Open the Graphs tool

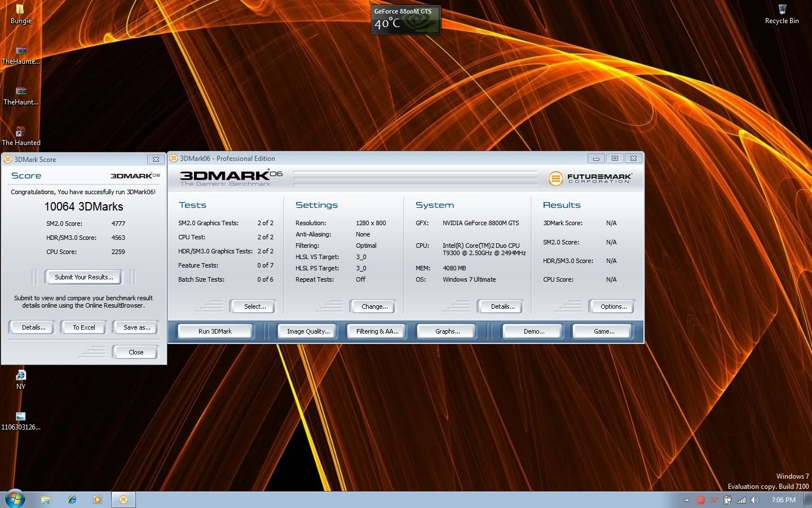(x=447, y=331)
